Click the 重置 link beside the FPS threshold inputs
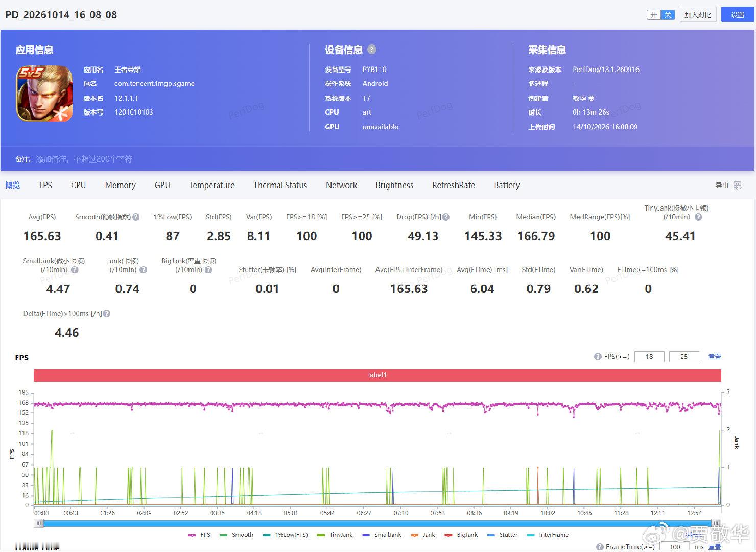 pyautogui.click(x=715, y=357)
